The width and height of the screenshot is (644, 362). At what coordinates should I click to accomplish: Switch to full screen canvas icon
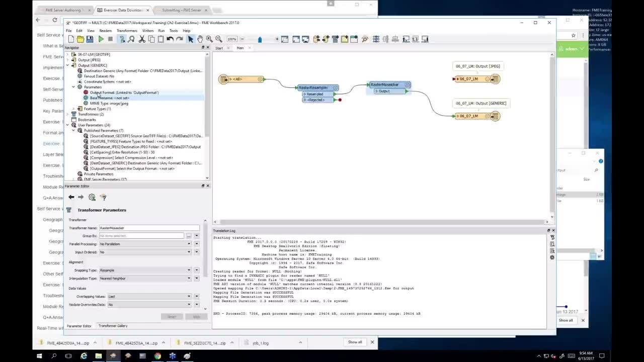point(305,39)
